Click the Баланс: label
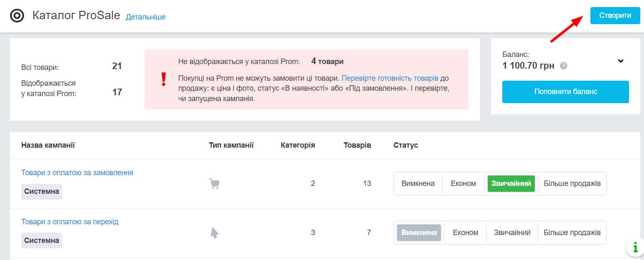The height and width of the screenshot is (260, 644). tap(516, 54)
